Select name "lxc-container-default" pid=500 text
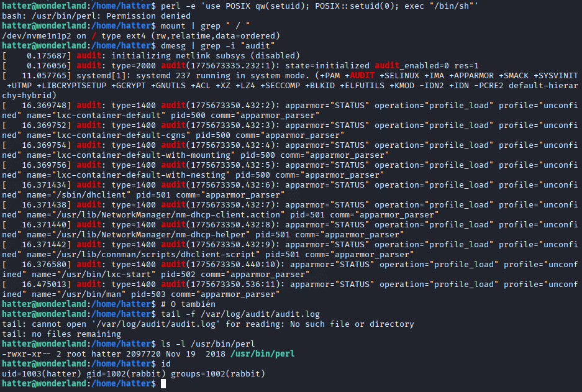This screenshot has height=392, width=582. [x=116, y=116]
